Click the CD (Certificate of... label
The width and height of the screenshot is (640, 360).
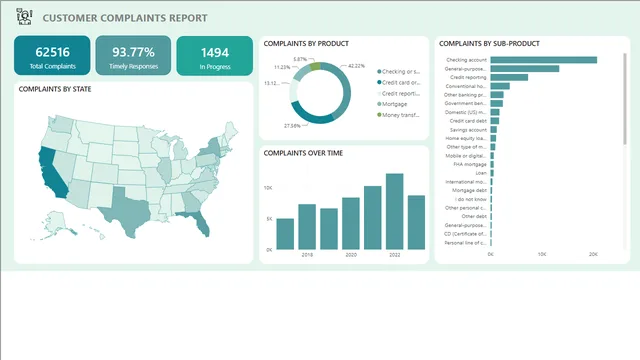point(465,234)
